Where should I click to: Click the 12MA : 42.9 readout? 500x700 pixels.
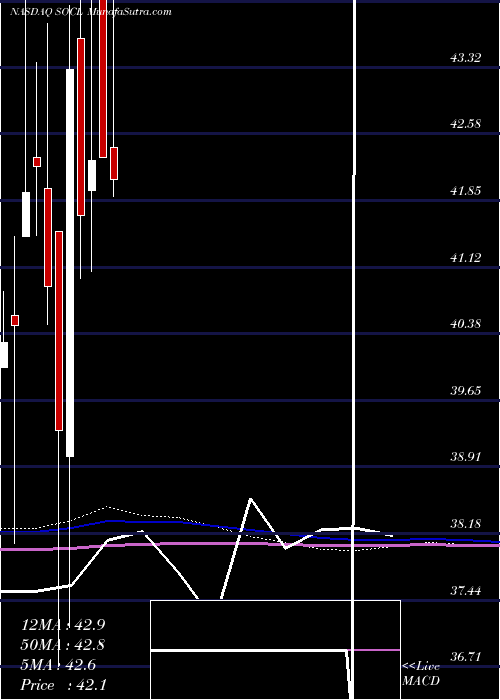(x=63, y=625)
